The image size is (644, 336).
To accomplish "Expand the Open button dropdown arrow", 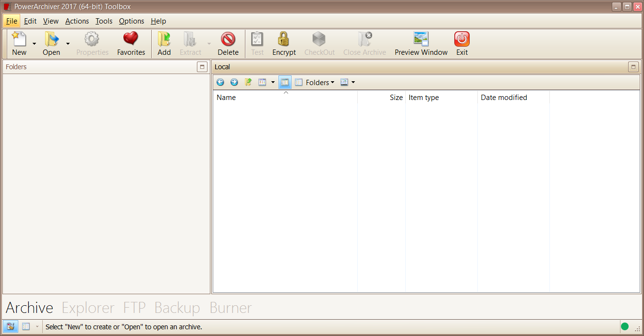I will (68, 44).
